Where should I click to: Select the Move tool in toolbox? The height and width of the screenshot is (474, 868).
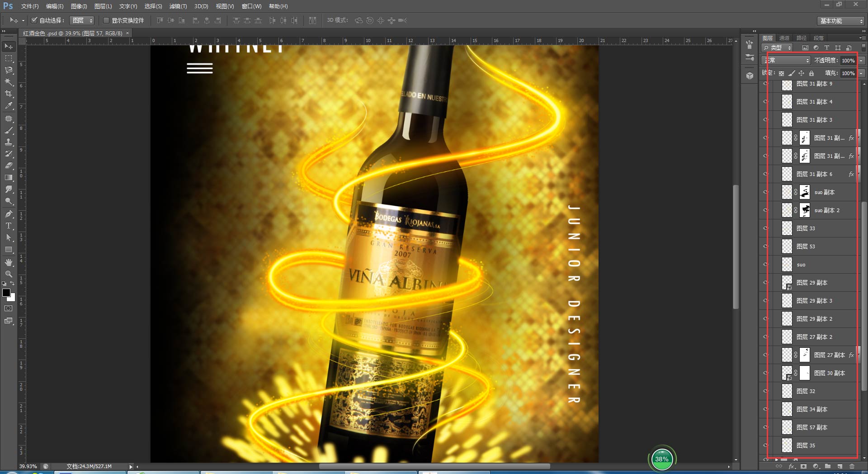pyautogui.click(x=9, y=47)
